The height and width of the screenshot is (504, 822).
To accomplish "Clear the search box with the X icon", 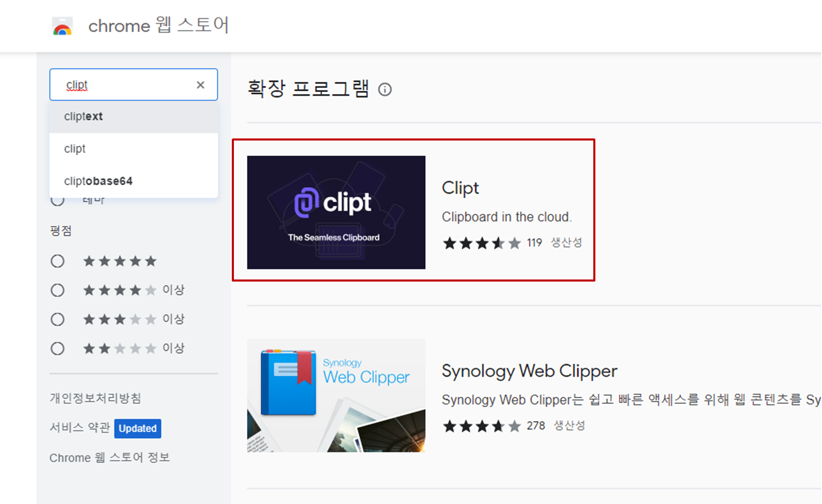I will tap(200, 85).
